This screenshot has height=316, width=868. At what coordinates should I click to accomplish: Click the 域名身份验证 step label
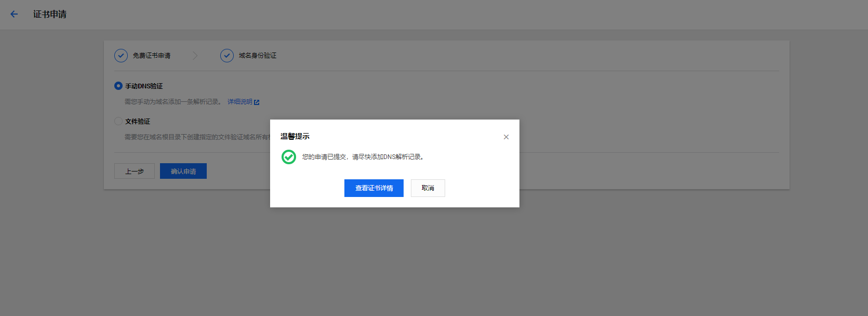(x=258, y=56)
